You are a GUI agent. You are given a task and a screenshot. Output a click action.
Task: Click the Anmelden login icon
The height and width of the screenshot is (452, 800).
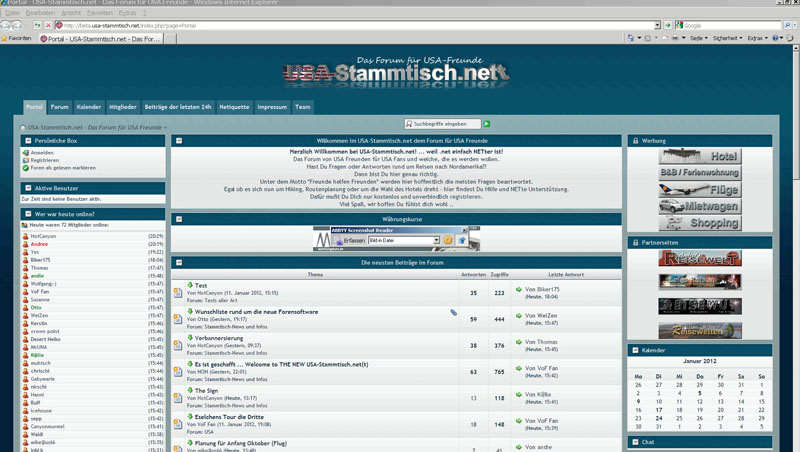tap(26, 153)
